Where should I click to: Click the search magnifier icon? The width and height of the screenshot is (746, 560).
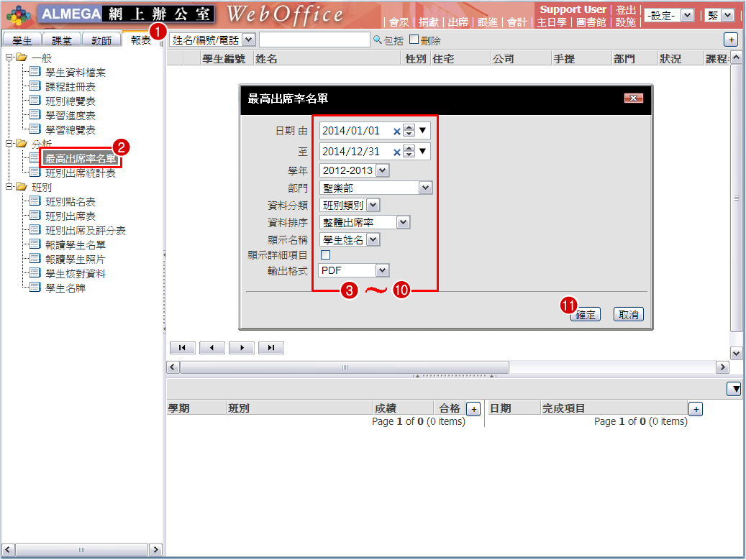tap(378, 40)
